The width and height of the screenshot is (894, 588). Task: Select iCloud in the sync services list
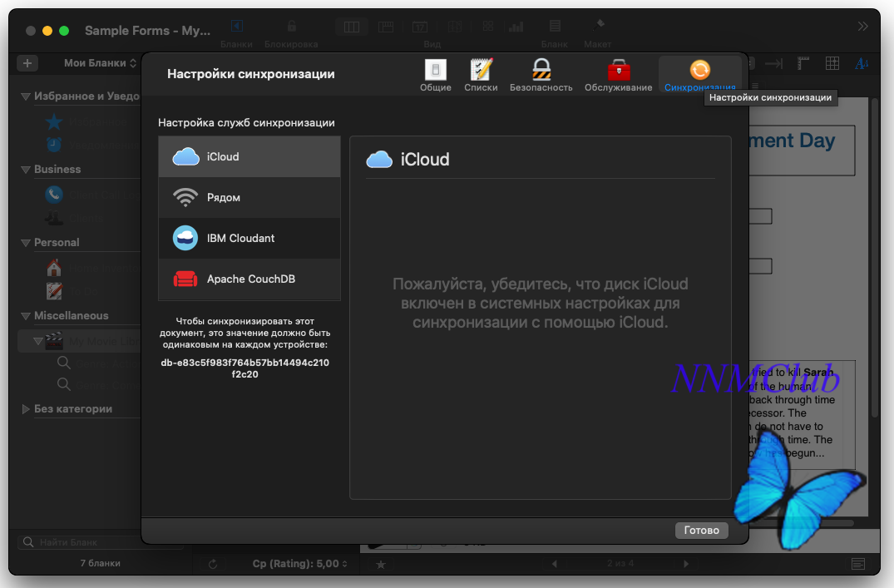[x=249, y=156]
